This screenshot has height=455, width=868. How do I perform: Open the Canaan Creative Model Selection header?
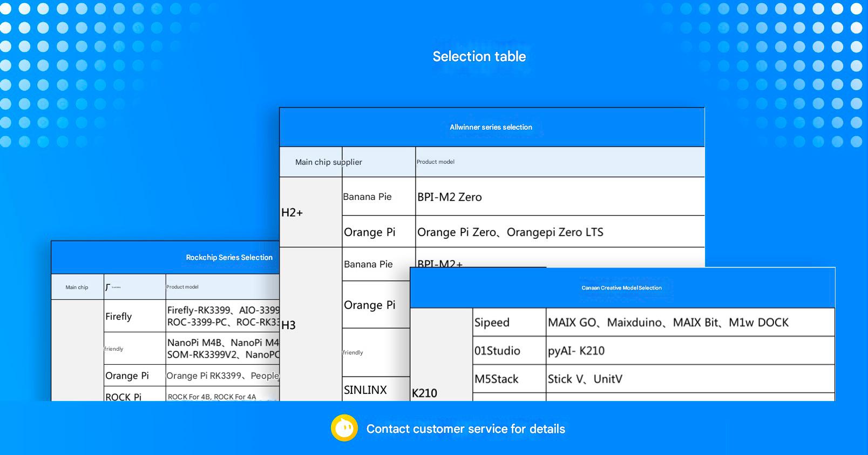[x=621, y=288]
